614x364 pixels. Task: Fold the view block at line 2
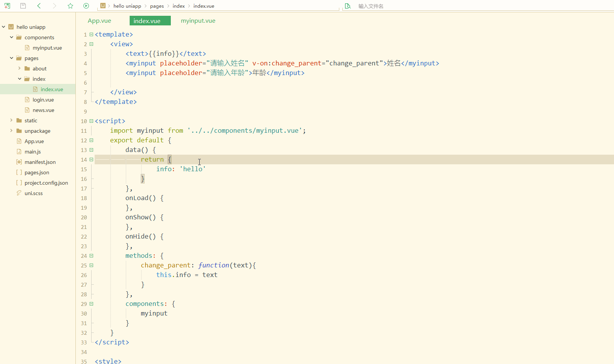91,44
